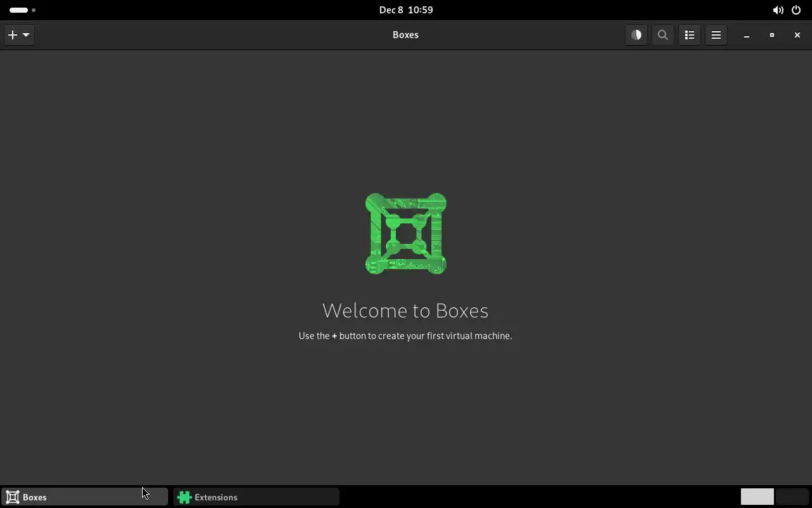This screenshot has height=508, width=812.
Task: Click the green puzzle Extensions icon in taskbar
Action: pyautogui.click(x=185, y=497)
